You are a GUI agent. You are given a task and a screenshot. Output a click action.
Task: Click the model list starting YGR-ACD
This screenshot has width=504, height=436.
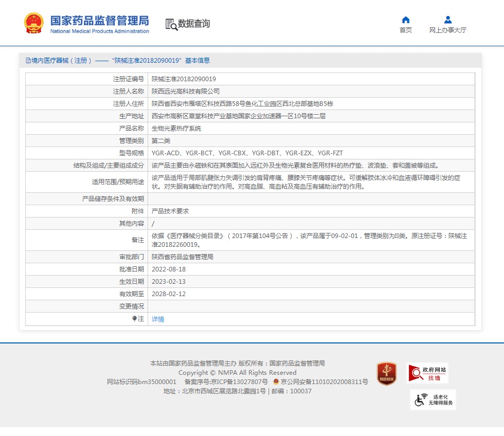(247, 153)
